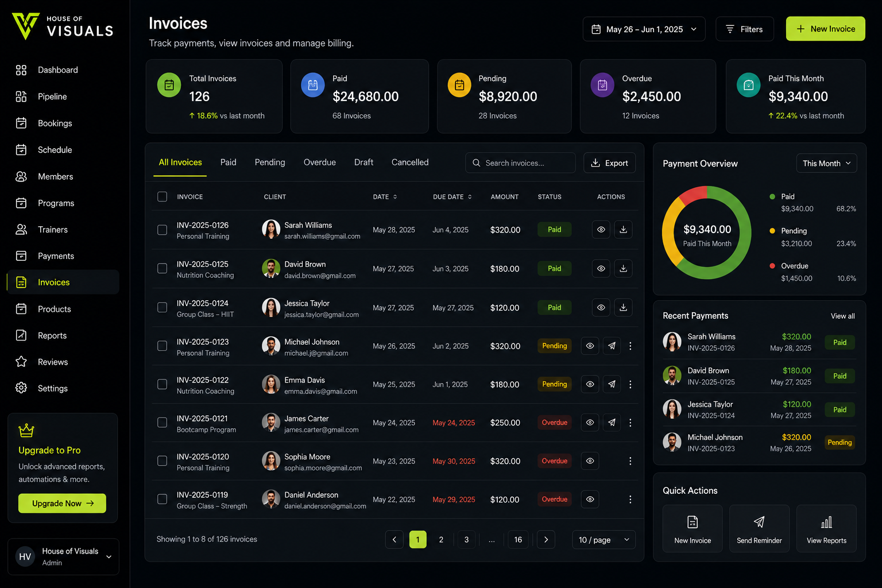Download invoice INV-2025-0125
The height and width of the screenshot is (588, 882).
[x=623, y=268]
